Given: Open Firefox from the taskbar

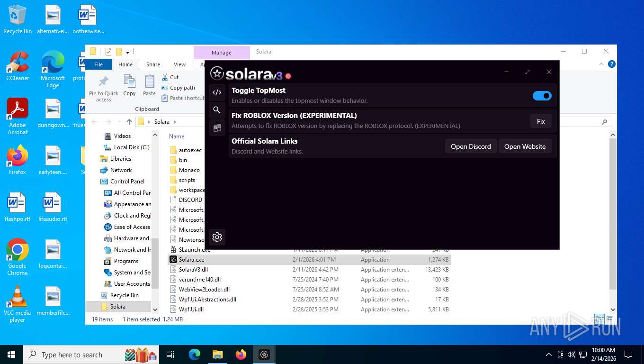Looking at the screenshot, I should point(241,355).
